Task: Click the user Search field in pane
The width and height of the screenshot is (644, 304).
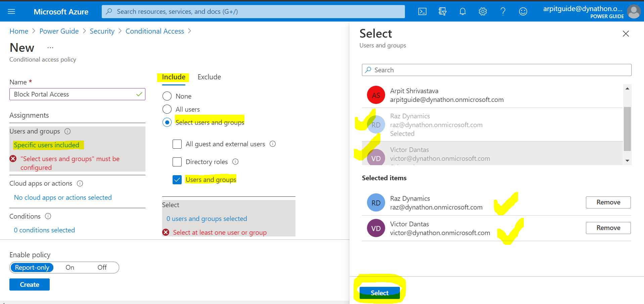Action: click(497, 70)
